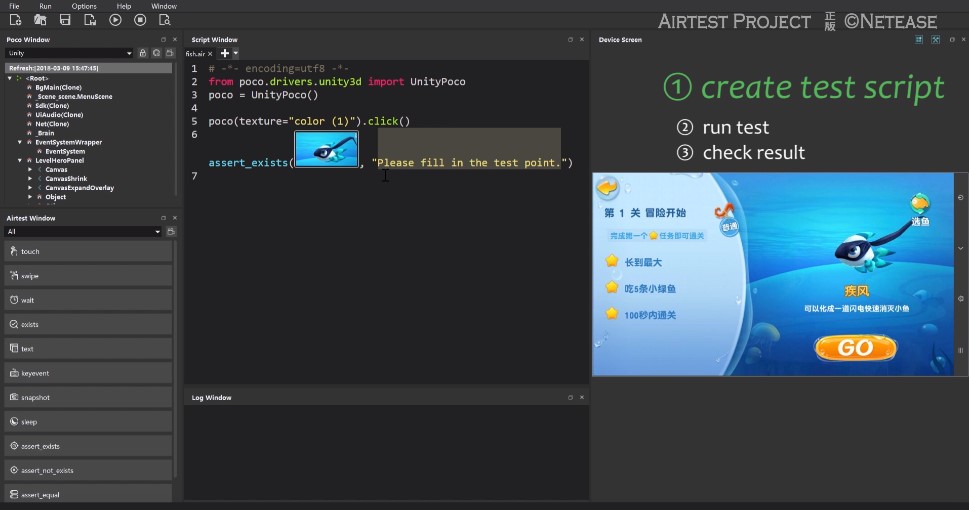This screenshot has height=510, width=969.
Task: Click the Poco record icon beside refresh
Action: pyautogui.click(x=170, y=53)
